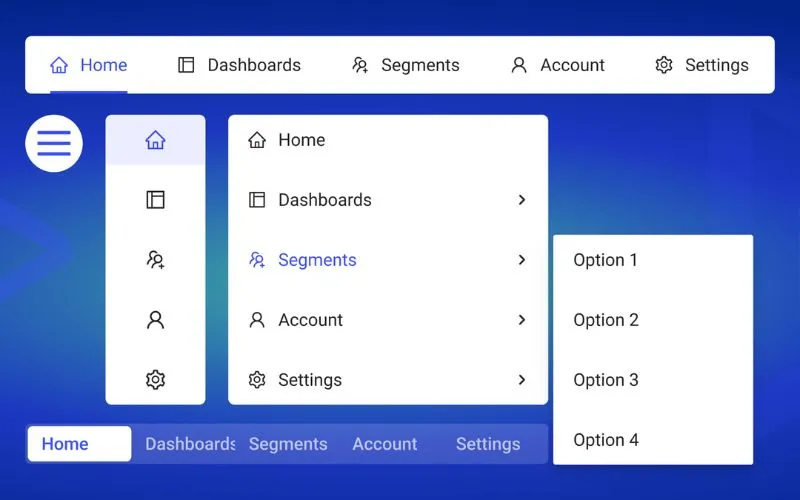
Task: Choose Account label in the vertical menu list
Action: point(311,320)
